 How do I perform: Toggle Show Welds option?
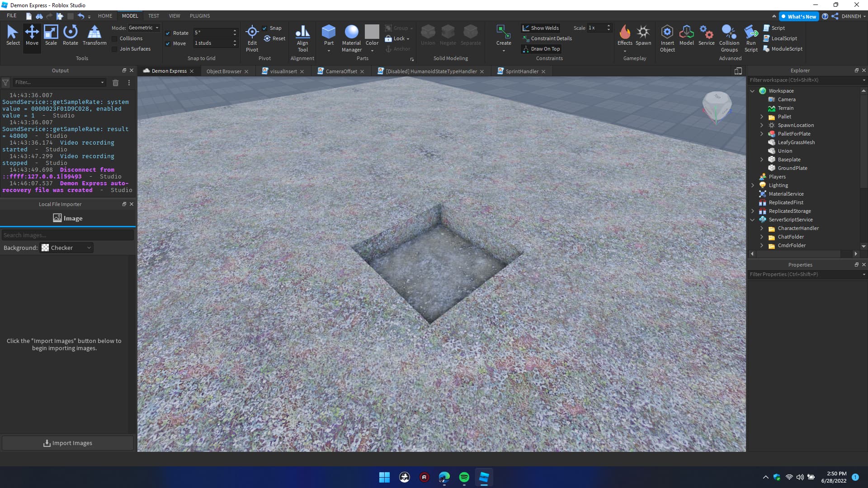tap(540, 28)
